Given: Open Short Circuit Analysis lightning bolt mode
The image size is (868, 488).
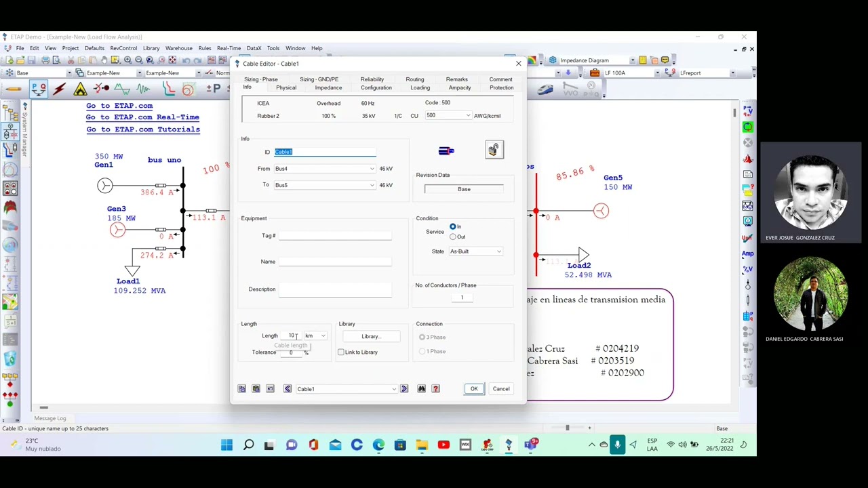Looking at the screenshot, I should tap(60, 89).
